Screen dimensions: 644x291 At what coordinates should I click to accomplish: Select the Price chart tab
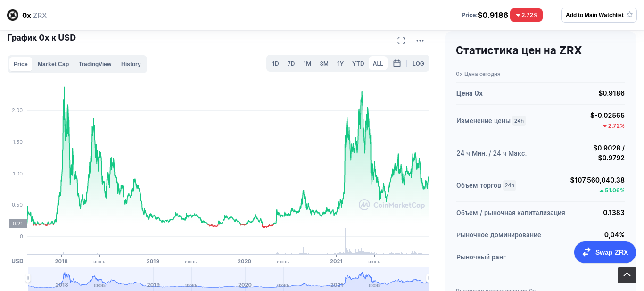[21, 64]
